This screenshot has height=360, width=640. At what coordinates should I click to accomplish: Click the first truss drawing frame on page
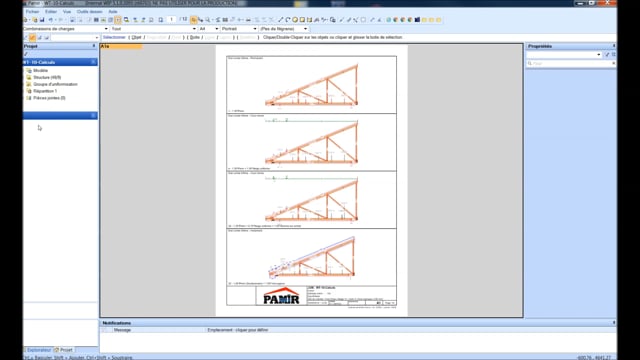pyautogui.click(x=311, y=85)
